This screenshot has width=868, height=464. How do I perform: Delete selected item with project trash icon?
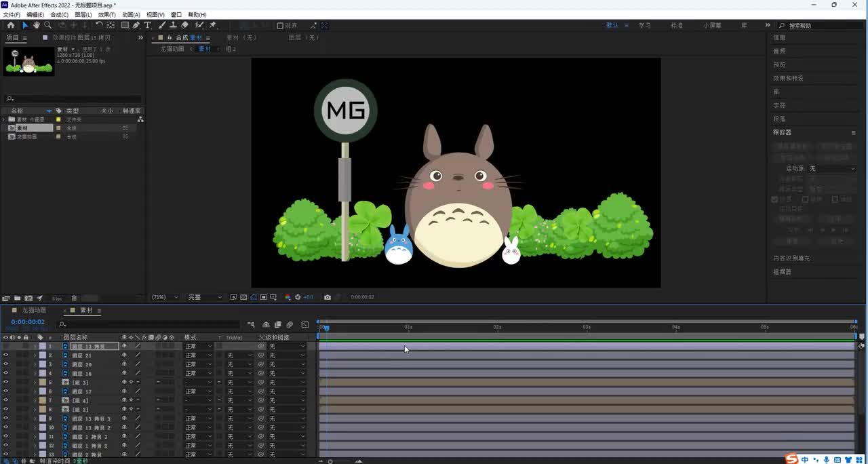pyautogui.click(x=74, y=298)
